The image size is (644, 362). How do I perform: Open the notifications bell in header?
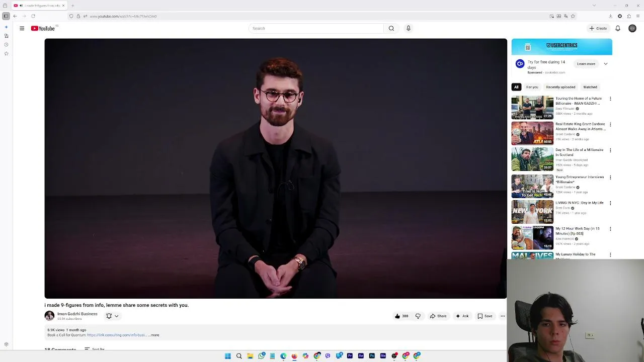tap(618, 28)
